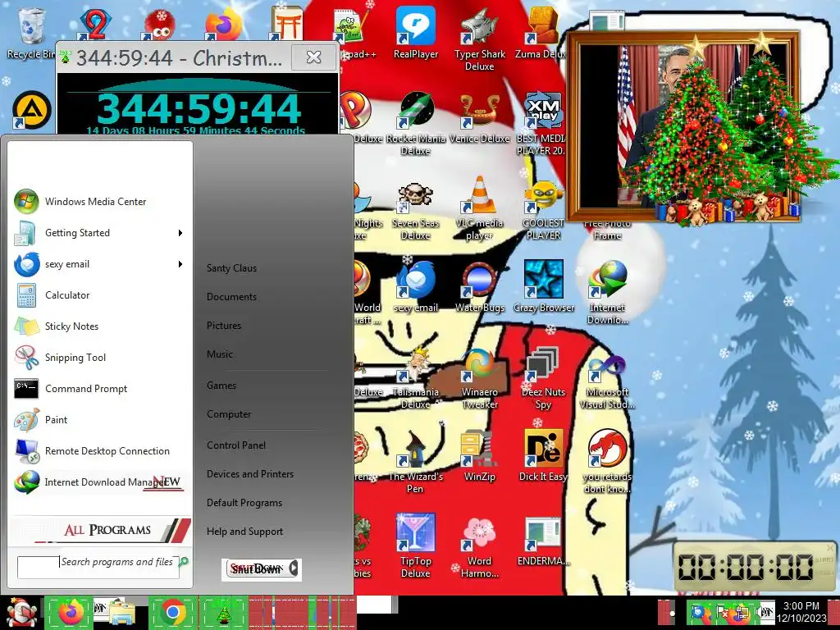
Task: Open Windows Media Center from Start menu
Action: (x=99, y=202)
